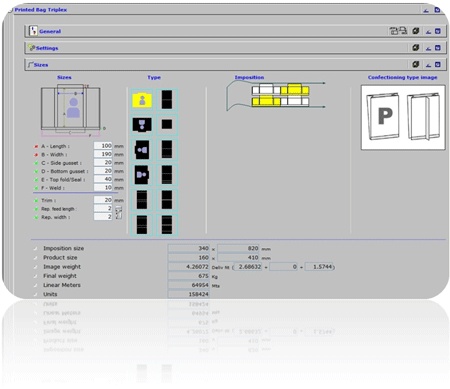
Task: Click refresh icon in Settings header
Action: tap(415, 48)
